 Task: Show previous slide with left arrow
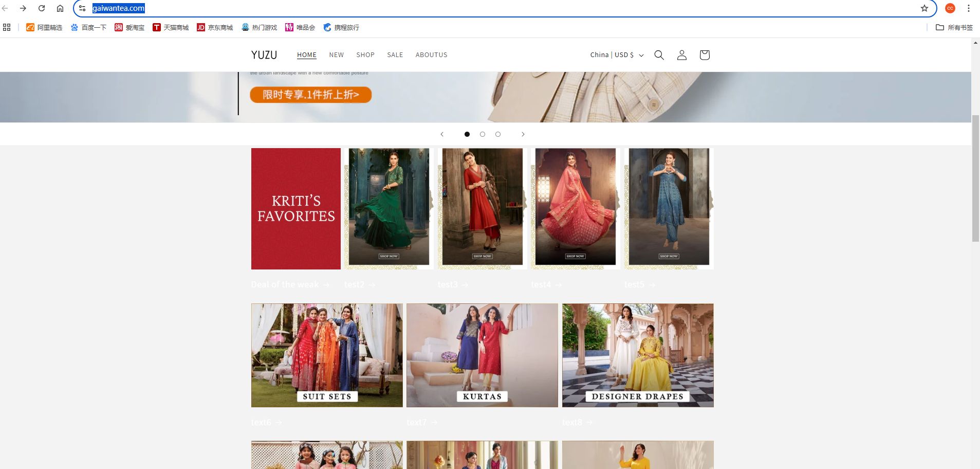[442, 134]
